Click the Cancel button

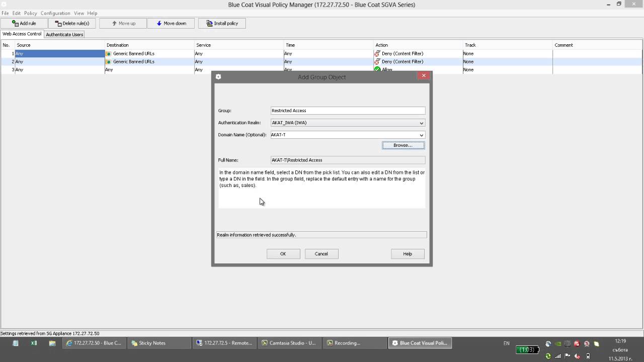tap(321, 254)
